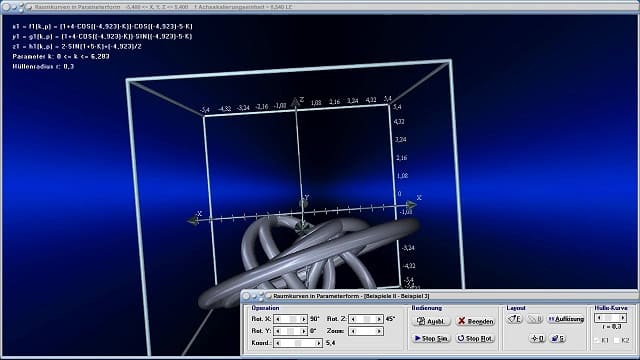Increase Hülle-Kurve radius with right arrow

click(x=623, y=318)
